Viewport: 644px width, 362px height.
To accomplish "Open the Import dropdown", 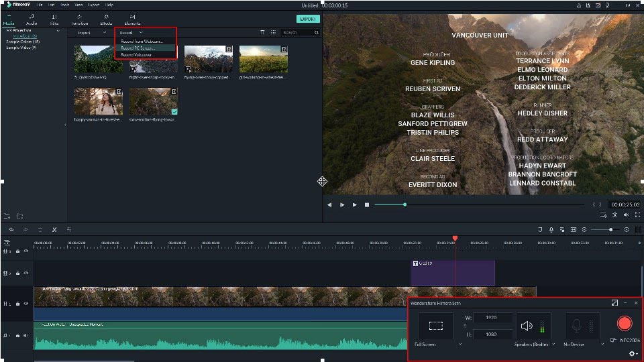I will (x=92, y=32).
